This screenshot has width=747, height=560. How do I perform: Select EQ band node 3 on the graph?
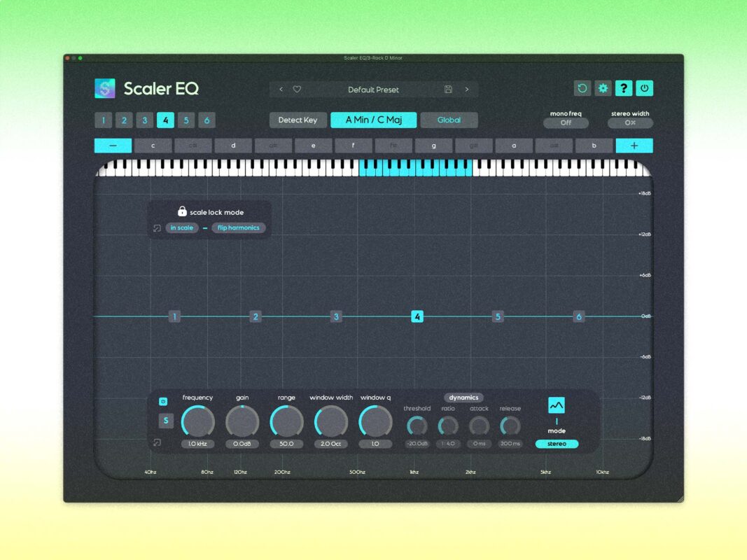[x=336, y=317]
